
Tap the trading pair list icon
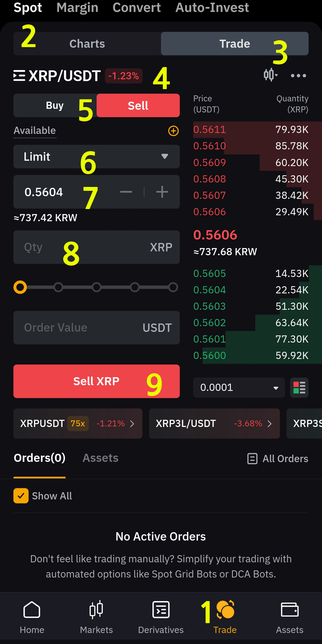19,76
